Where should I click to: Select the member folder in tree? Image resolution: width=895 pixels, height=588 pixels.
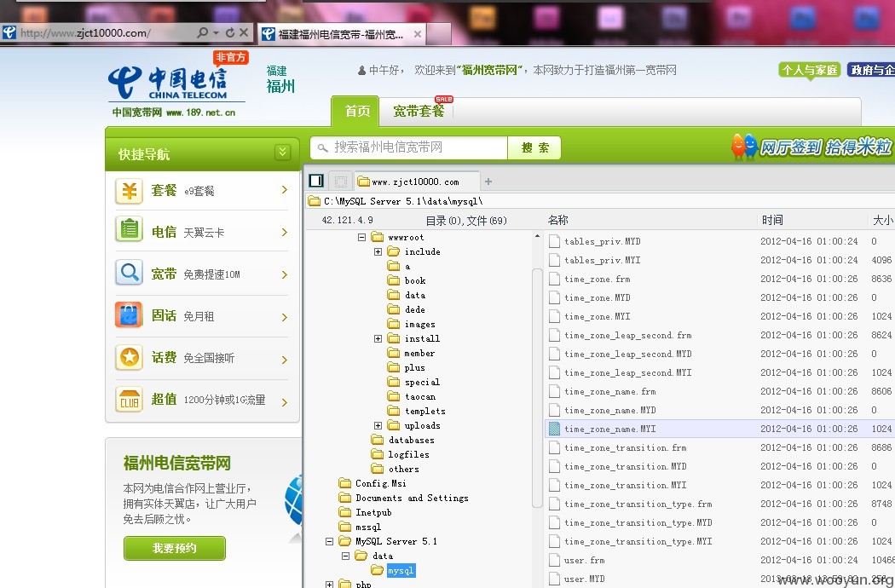(419, 354)
